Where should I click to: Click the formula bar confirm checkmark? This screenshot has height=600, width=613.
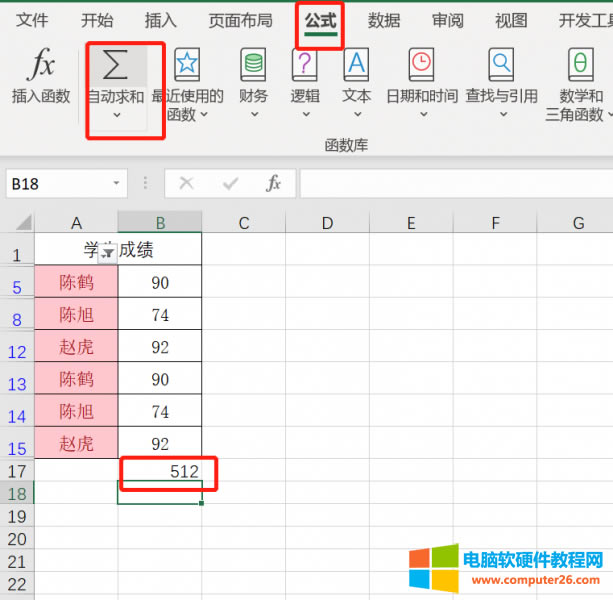point(230,183)
